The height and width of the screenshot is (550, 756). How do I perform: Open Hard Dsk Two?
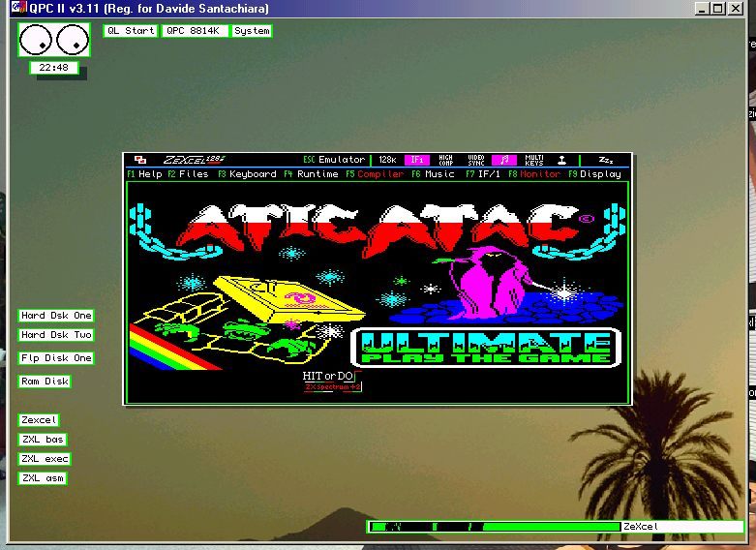pos(56,335)
